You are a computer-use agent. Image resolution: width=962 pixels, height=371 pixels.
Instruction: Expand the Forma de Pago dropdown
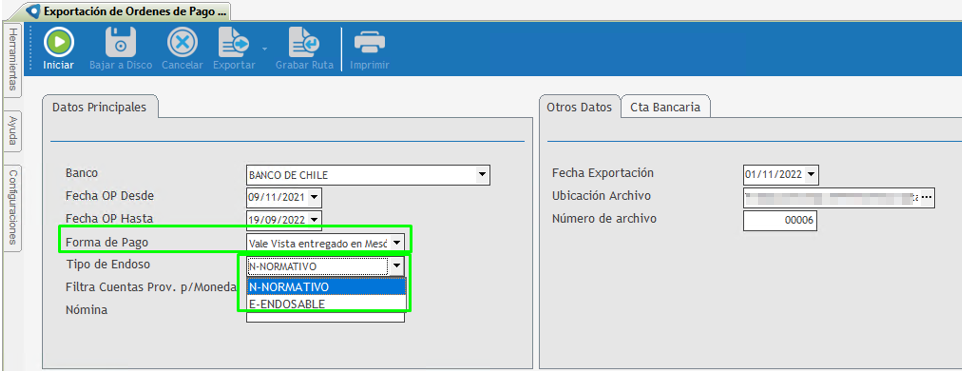pyautogui.click(x=398, y=242)
